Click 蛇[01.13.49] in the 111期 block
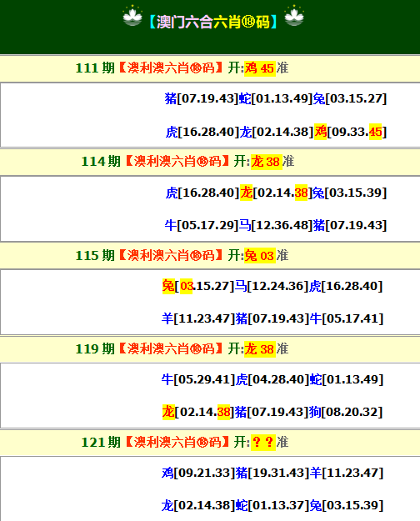The height and width of the screenshot is (521, 420). (x=276, y=98)
